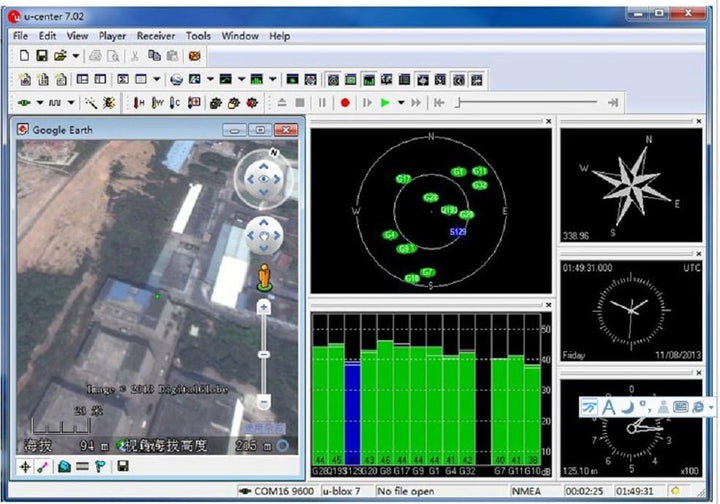Toggle the soft keyboard icon on IME bar
The width and height of the screenshot is (720, 504).
click(x=681, y=407)
